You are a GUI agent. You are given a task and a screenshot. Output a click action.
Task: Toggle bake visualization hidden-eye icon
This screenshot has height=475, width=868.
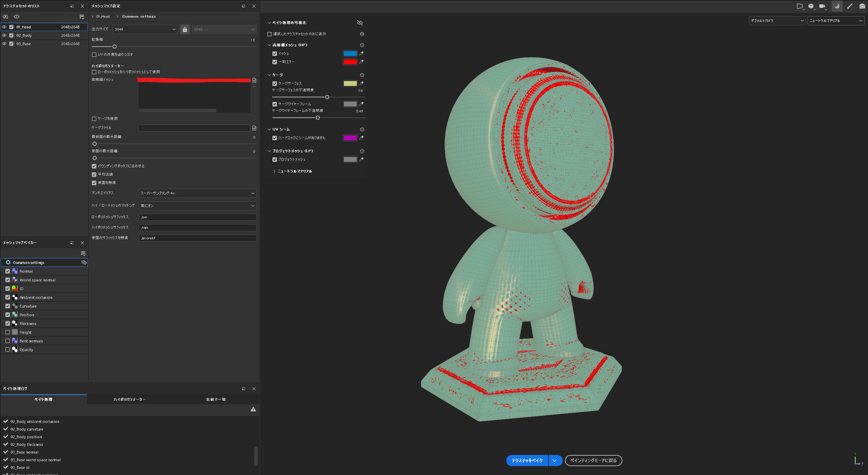click(x=360, y=23)
